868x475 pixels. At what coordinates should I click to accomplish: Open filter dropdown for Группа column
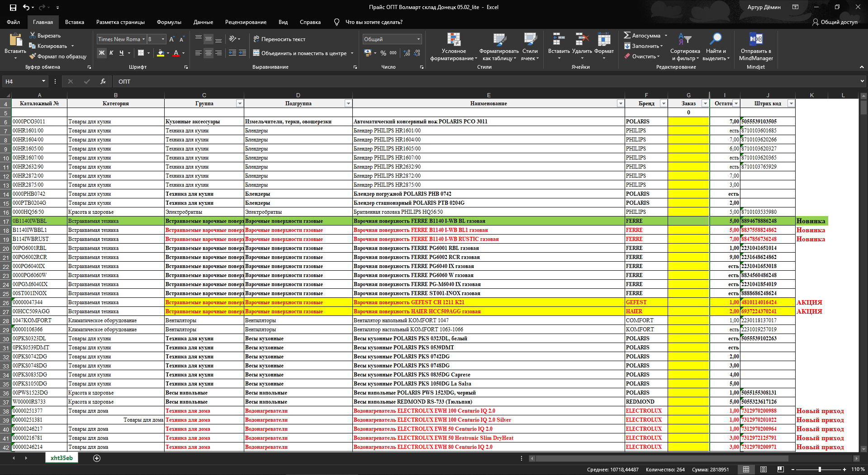click(x=239, y=103)
